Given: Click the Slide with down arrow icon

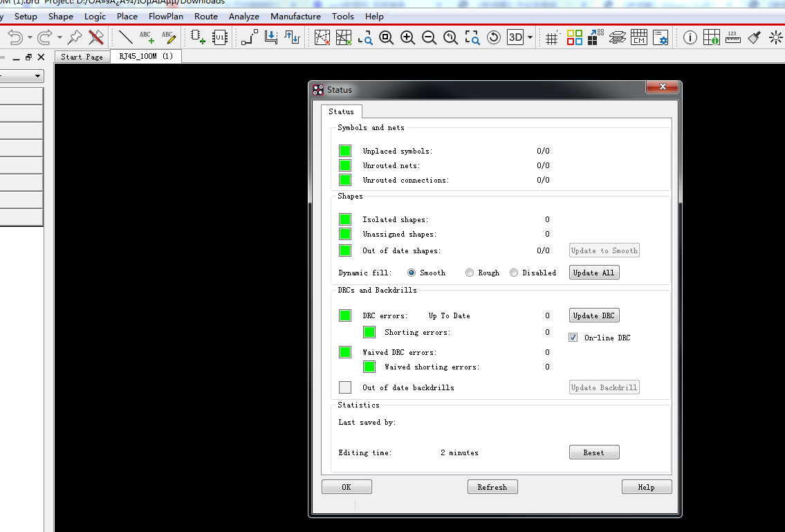Looking at the screenshot, I should pyautogui.click(x=271, y=37).
